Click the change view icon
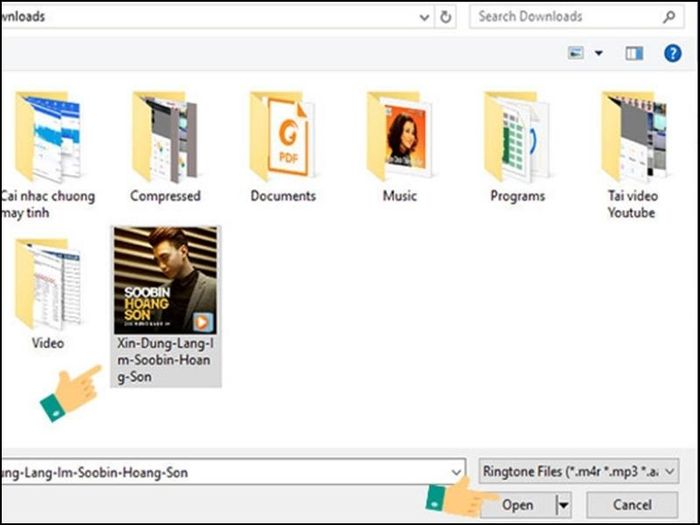 (576, 53)
